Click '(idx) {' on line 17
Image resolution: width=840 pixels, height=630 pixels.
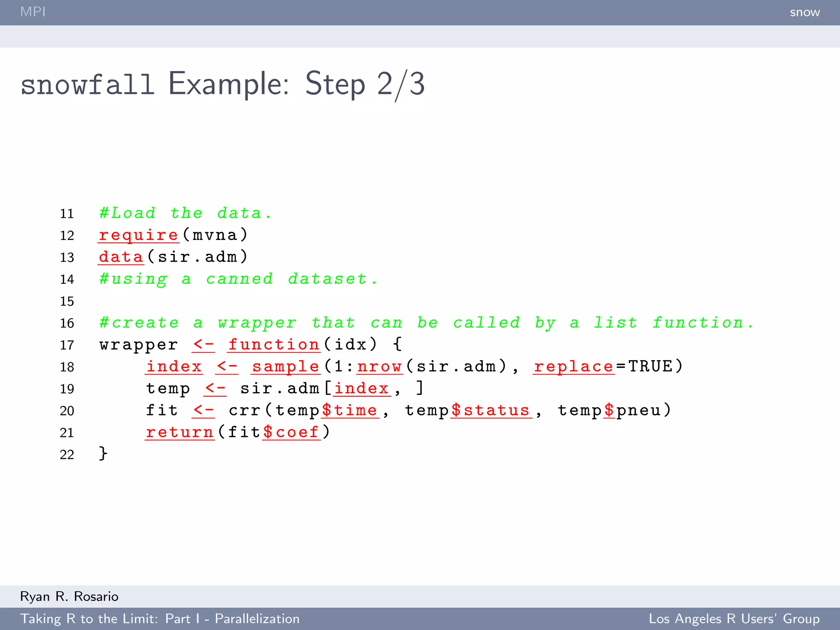363,344
